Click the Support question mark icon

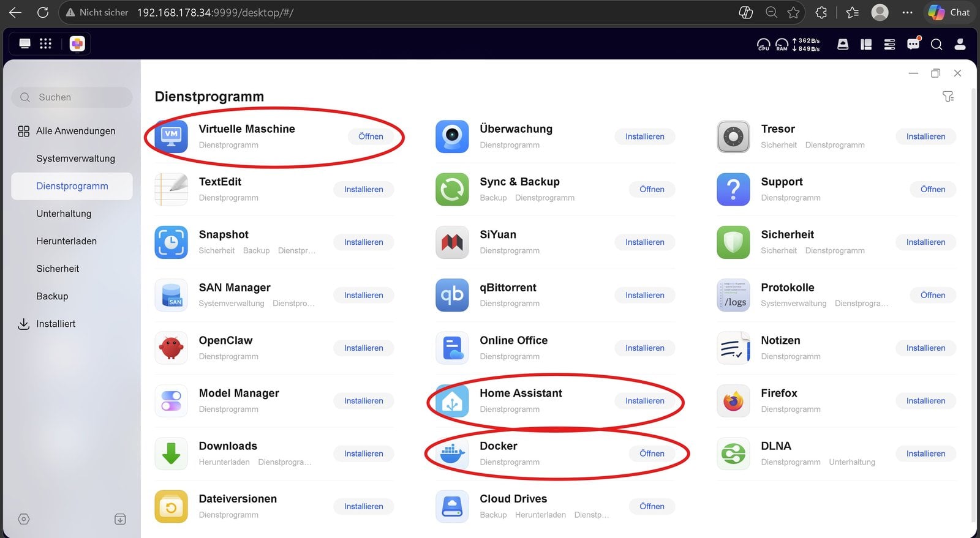(733, 189)
